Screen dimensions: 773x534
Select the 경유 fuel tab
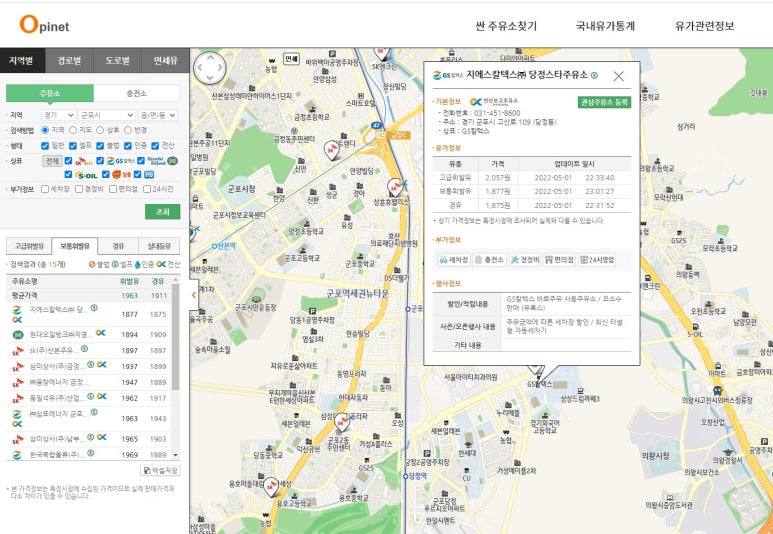pyautogui.click(x=118, y=246)
